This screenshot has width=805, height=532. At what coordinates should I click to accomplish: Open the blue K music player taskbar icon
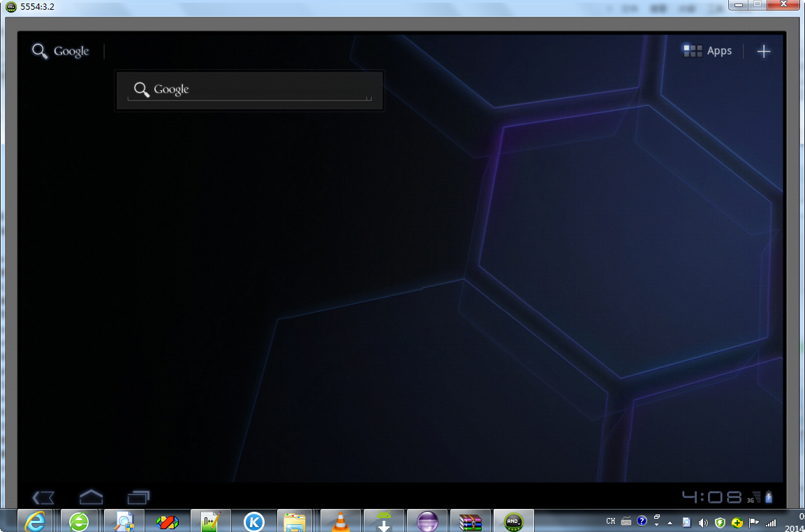click(x=253, y=522)
